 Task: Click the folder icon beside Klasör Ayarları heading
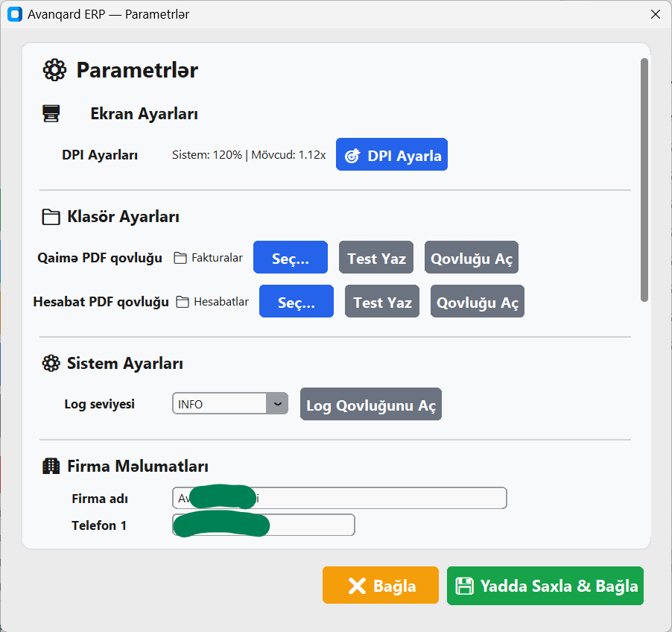point(51,216)
